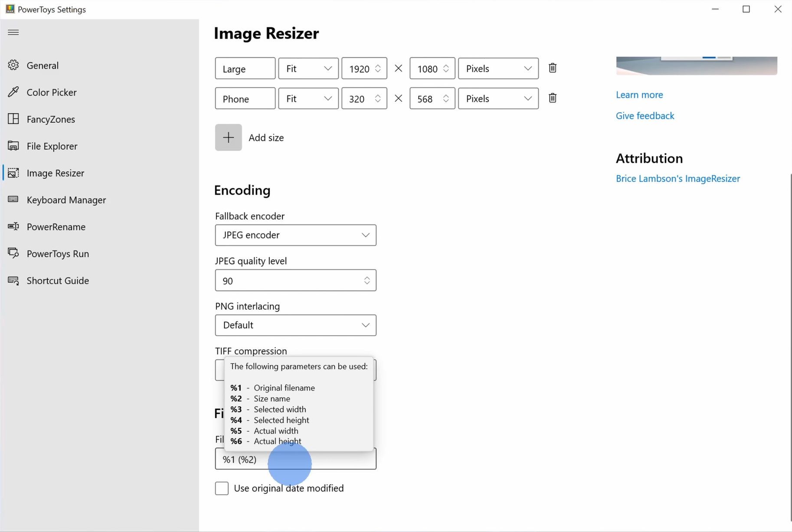The width and height of the screenshot is (792, 532).
Task: Open Brice Lambson's ImageResizer link
Action: (678, 179)
